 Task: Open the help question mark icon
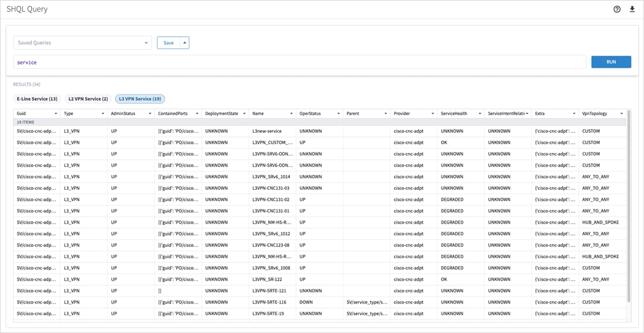tap(617, 9)
